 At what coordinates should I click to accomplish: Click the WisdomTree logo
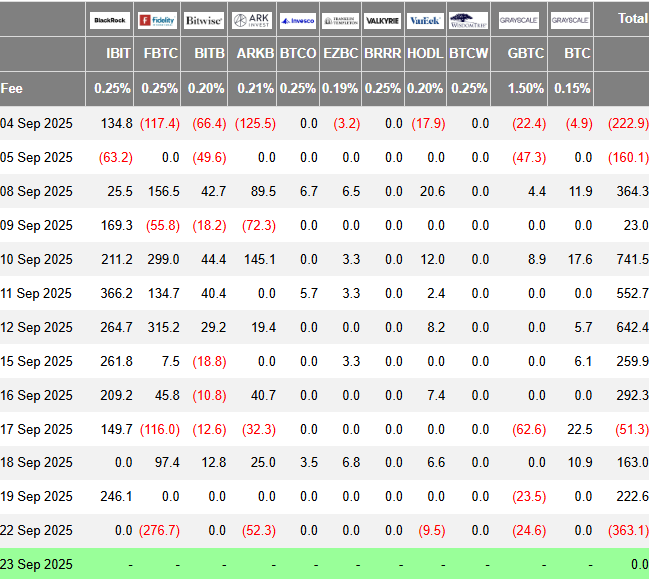(x=468, y=20)
